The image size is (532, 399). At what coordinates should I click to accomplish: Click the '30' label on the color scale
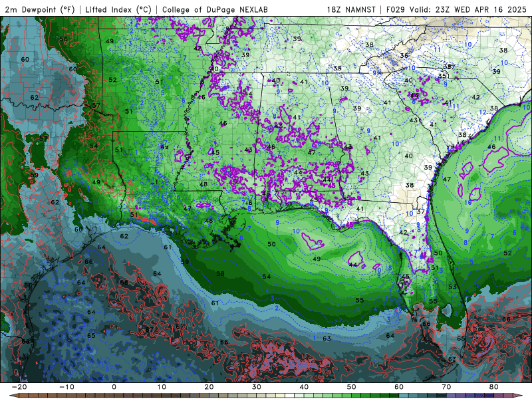point(257,387)
